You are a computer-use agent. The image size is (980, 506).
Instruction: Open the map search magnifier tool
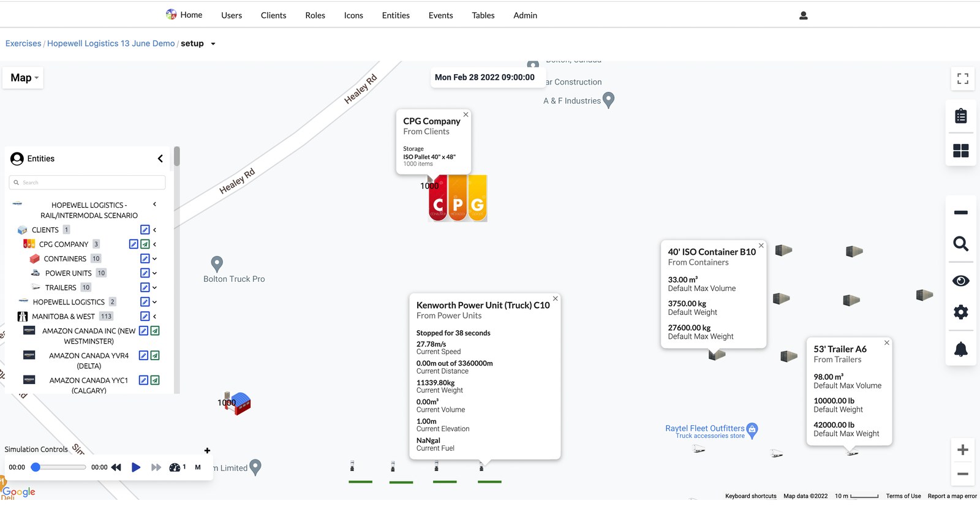[960, 244]
